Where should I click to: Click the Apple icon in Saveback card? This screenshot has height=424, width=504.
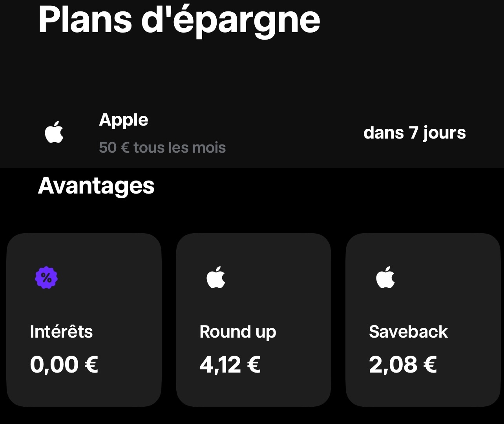[x=385, y=277]
